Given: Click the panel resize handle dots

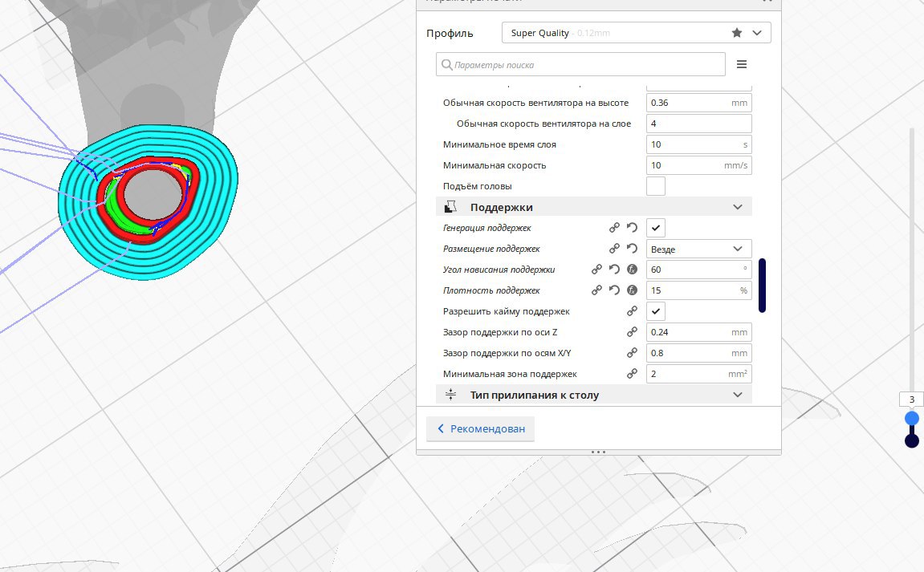Looking at the screenshot, I should (598, 452).
